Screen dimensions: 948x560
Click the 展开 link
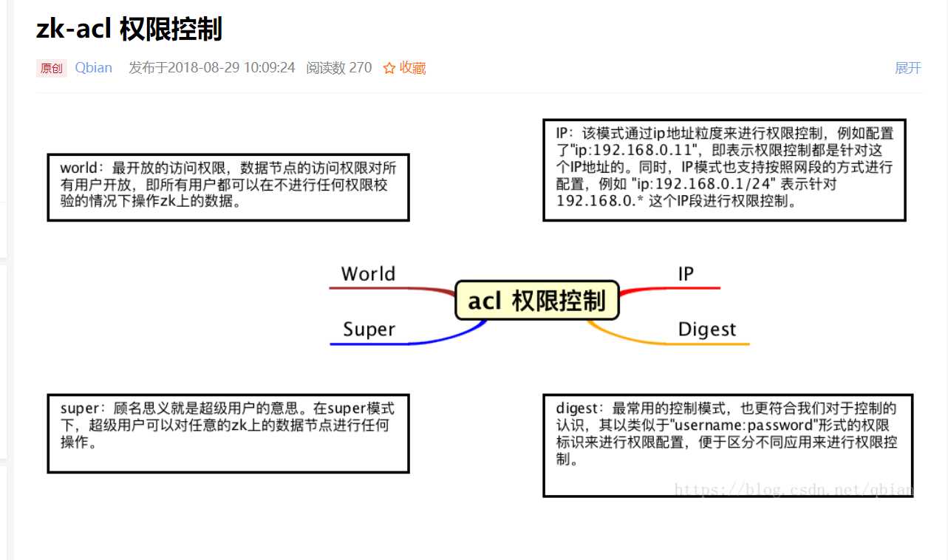908,68
